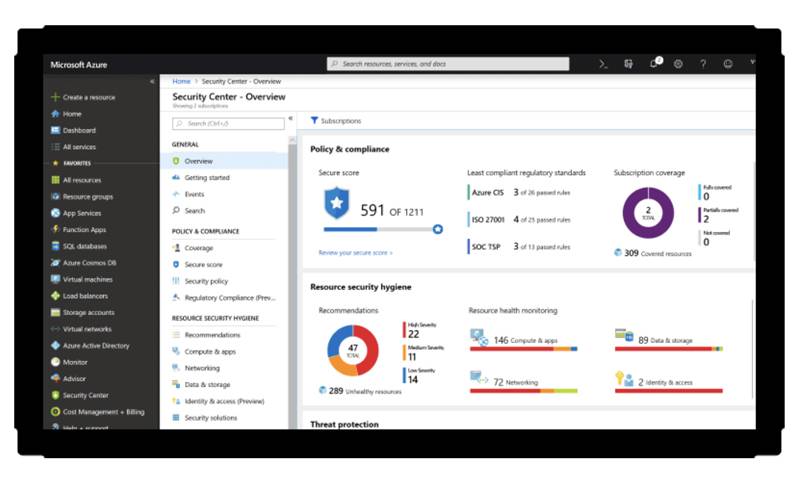The image size is (800, 492).
Task: Open the Help question mark
Action: 703,64
